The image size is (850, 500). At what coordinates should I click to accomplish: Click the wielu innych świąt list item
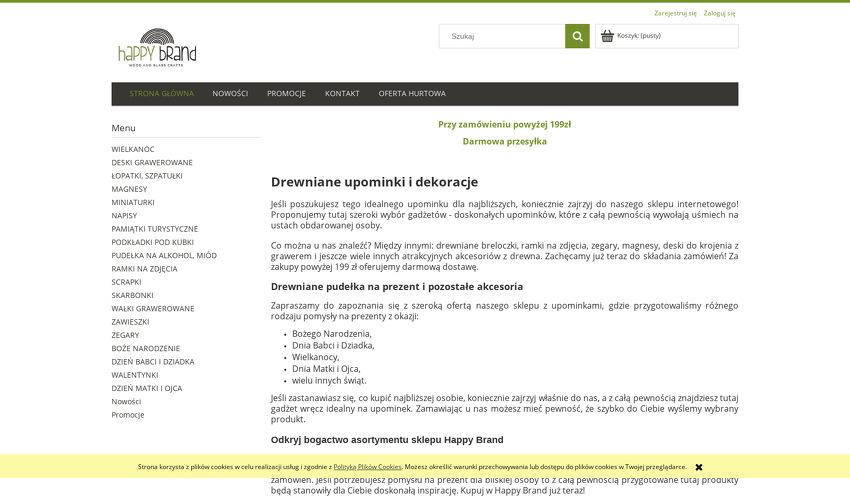point(329,381)
